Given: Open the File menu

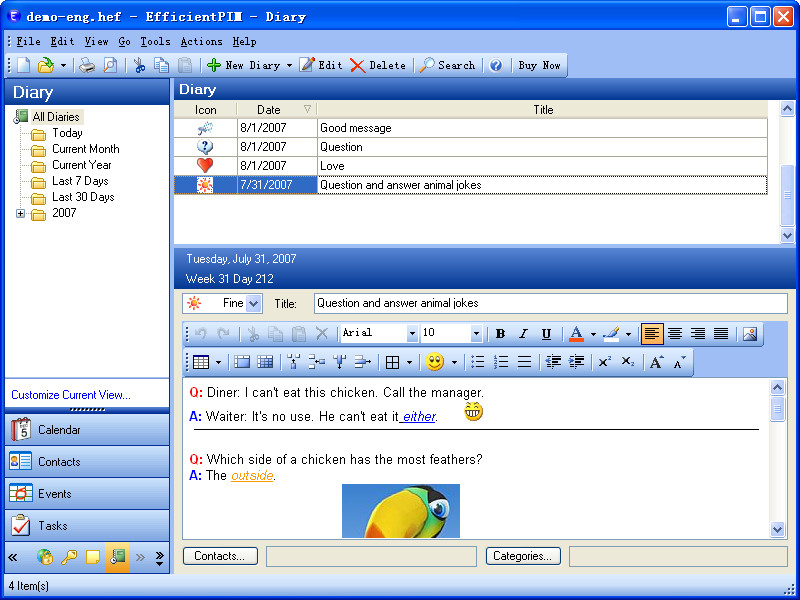Looking at the screenshot, I should 29,41.
